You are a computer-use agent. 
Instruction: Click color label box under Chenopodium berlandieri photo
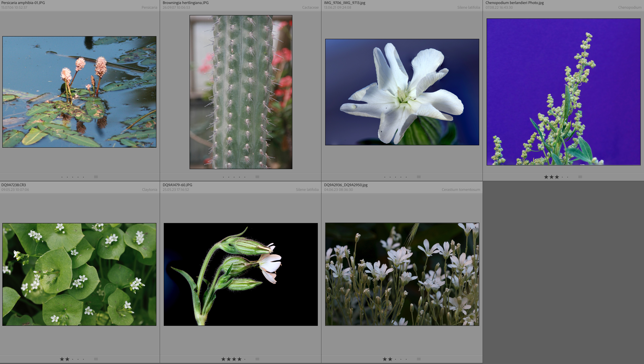click(580, 177)
